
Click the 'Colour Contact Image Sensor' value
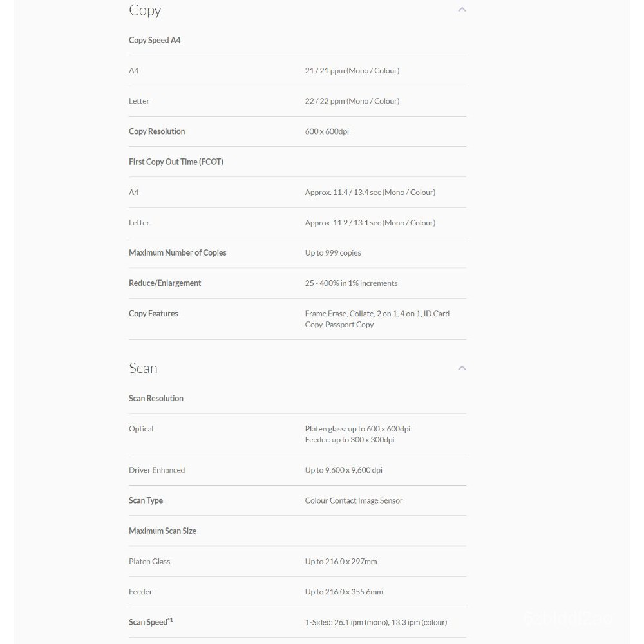354,500
